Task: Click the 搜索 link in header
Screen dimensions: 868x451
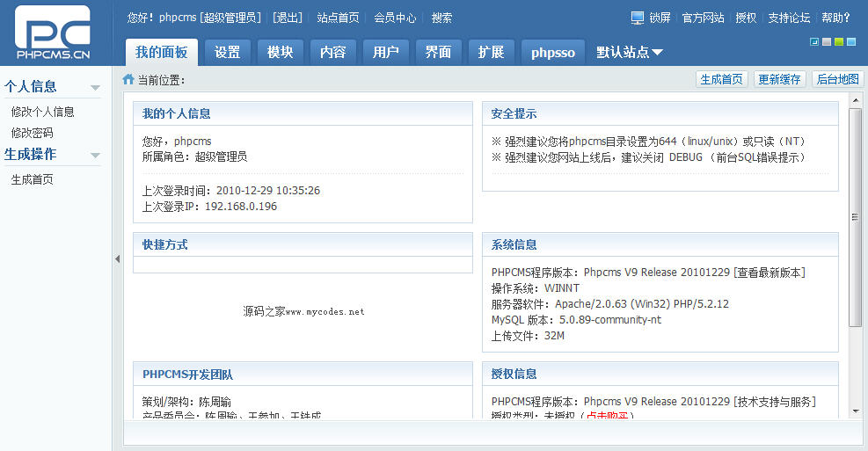Action: point(441,18)
